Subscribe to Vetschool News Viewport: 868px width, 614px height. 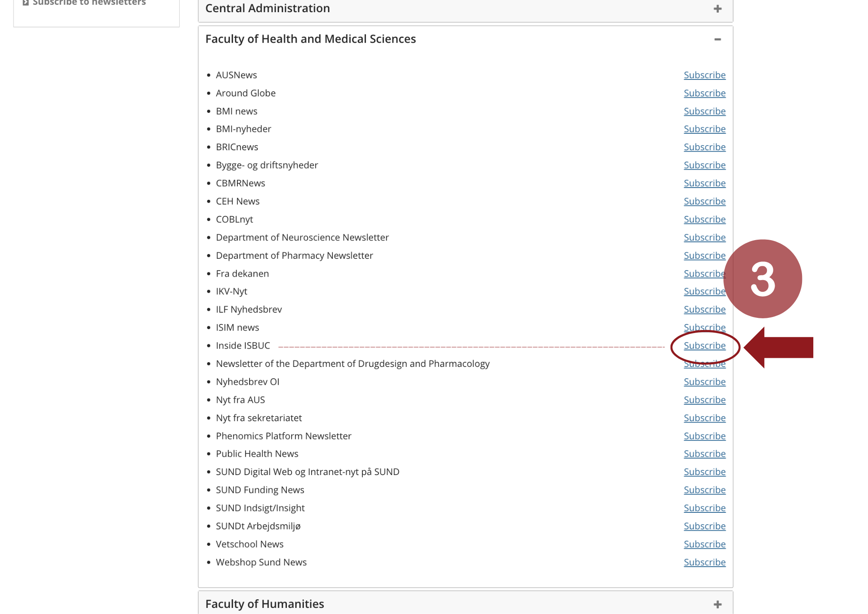tap(704, 544)
